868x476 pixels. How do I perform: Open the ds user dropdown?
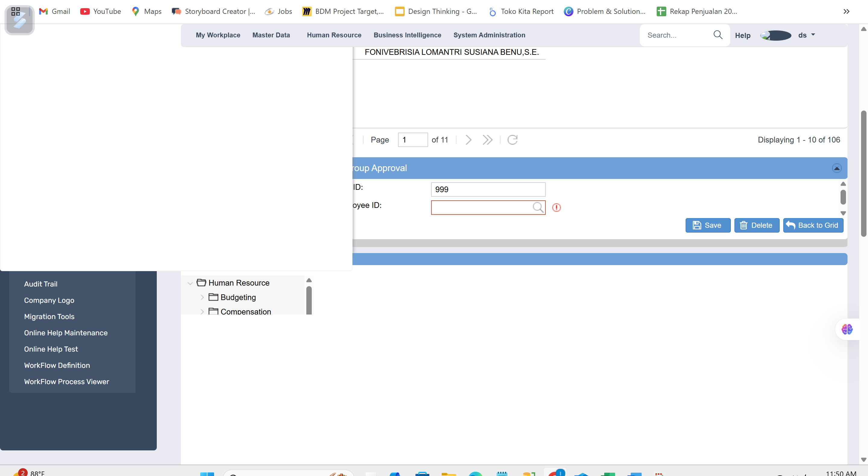(x=806, y=35)
